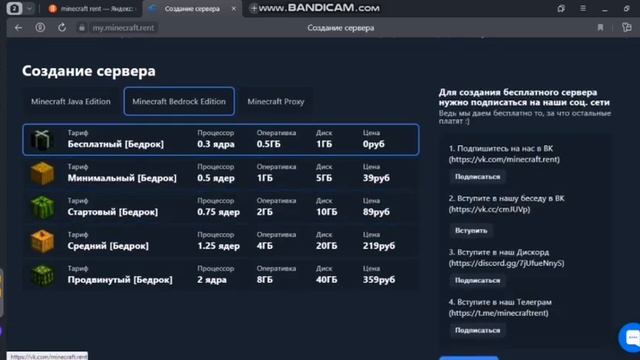Choose the Минимальный [Бедрок] tariff
640x360 pixels.
tap(221, 173)
